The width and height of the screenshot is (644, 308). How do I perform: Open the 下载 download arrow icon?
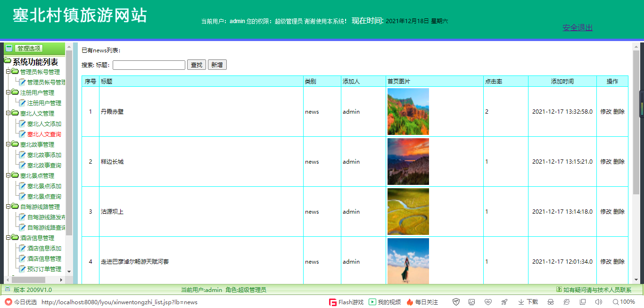tap(521, 302)
